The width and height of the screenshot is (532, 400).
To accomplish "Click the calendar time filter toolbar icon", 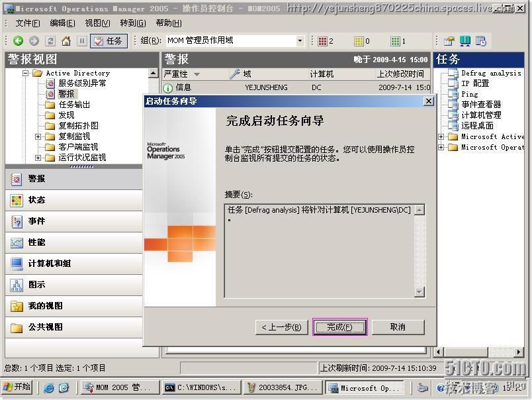I will click(x=481, y=41).
